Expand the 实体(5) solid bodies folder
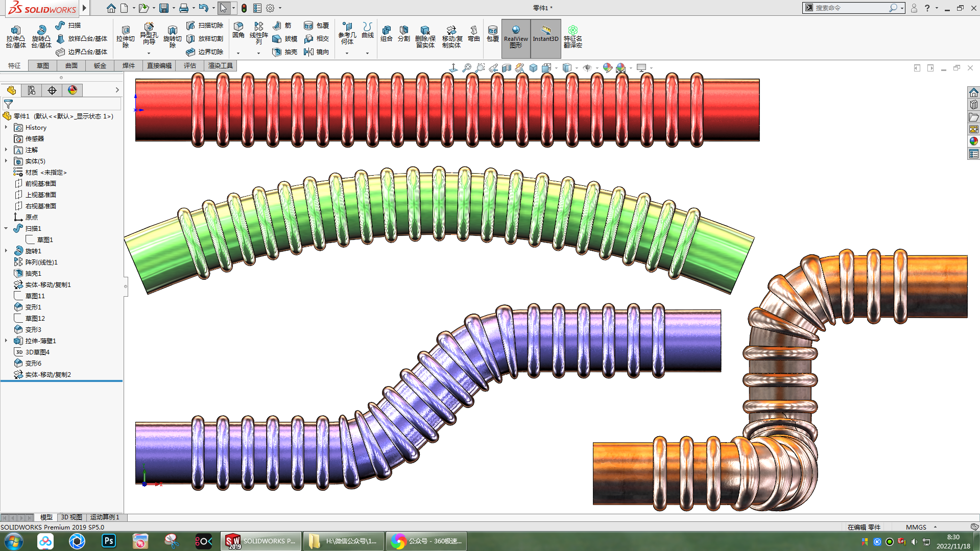Viewport: 980px width, 551px height. click(6, 161)
